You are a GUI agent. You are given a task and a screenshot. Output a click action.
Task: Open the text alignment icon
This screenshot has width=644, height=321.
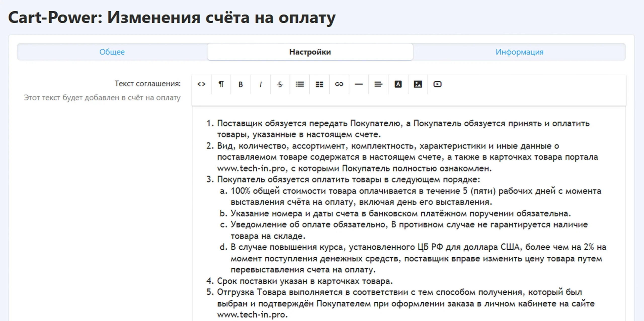[378, 84]
